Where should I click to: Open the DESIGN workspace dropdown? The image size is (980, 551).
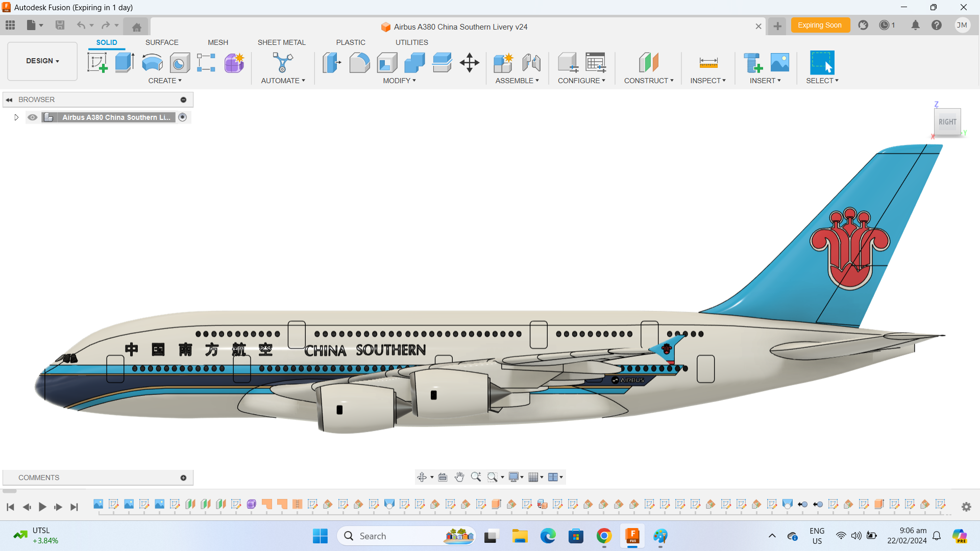click(42, 61)
